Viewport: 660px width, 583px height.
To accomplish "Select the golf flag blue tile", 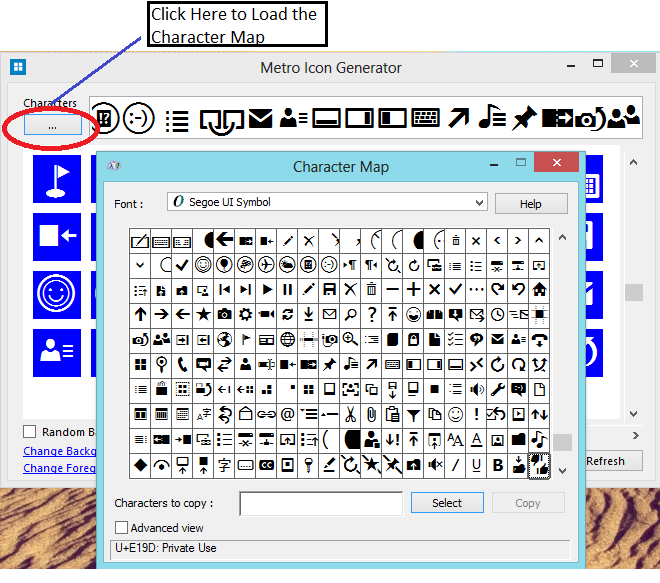I will 57,179.
